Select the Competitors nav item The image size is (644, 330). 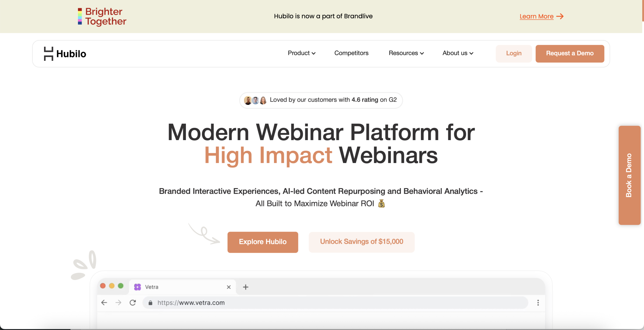351,53
